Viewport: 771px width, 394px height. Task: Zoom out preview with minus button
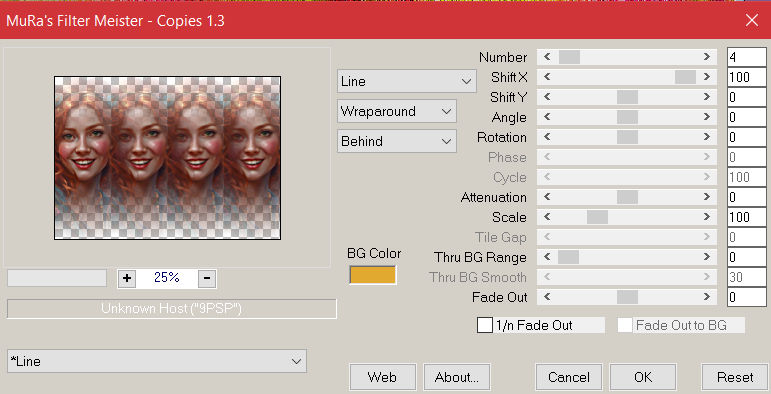click(207, 278)
